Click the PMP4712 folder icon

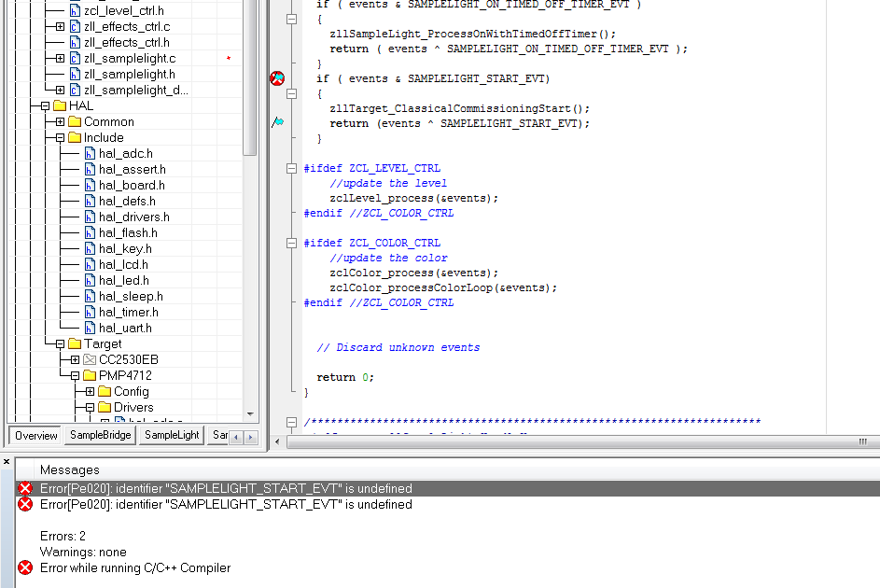[x=90, y=375]
